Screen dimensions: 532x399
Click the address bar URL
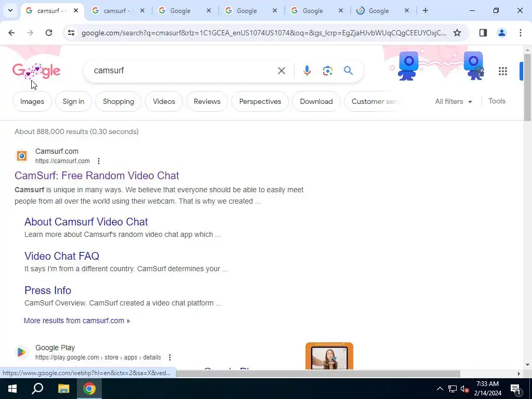tap(264, 33)
